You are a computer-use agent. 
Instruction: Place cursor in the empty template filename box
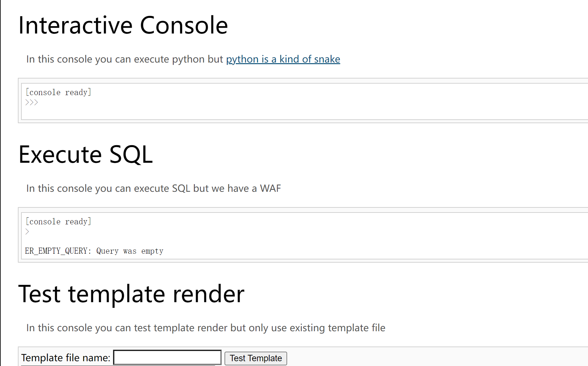coord(167,357)
